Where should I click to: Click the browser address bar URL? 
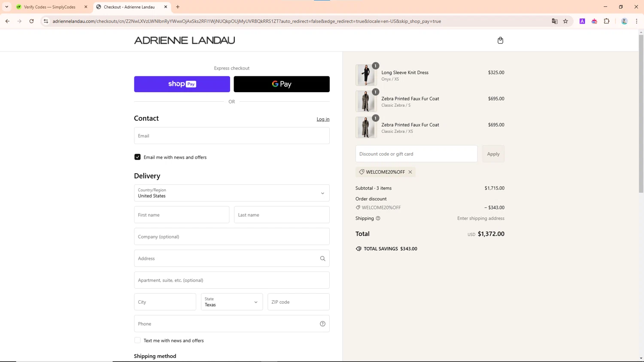(247, 21)
